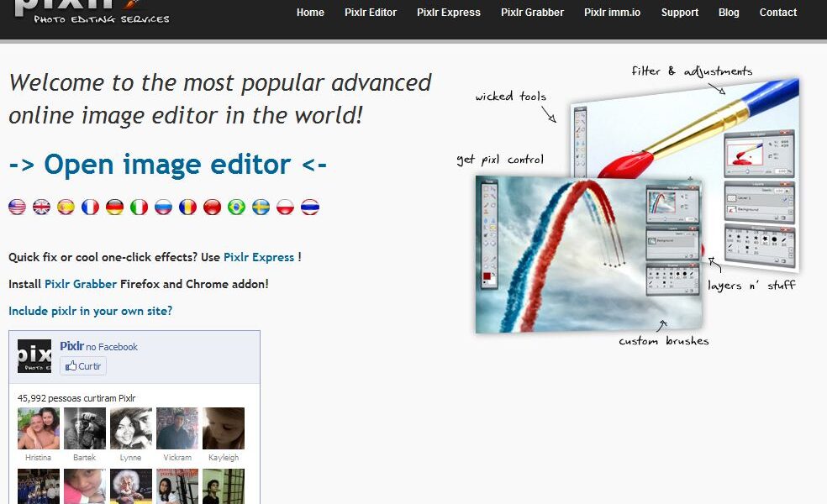
Task: Choose the United Kingdom flag language
Action: 42,207
